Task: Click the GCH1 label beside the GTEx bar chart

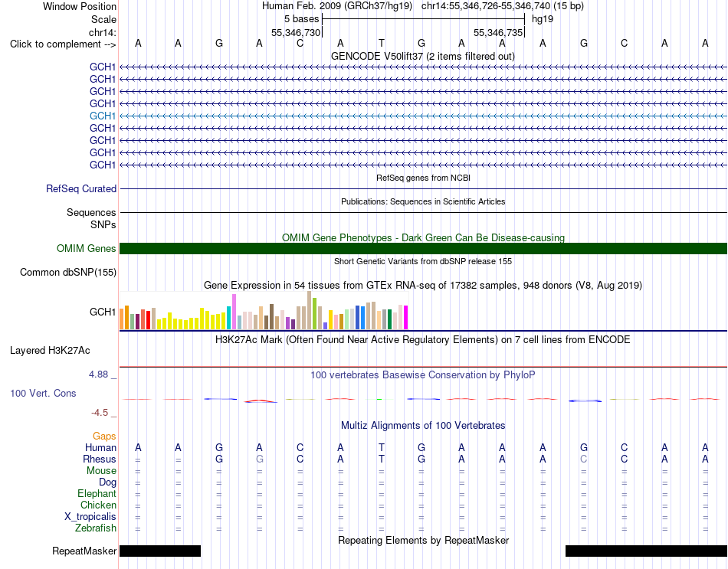Action: click(x=102, y=312)
